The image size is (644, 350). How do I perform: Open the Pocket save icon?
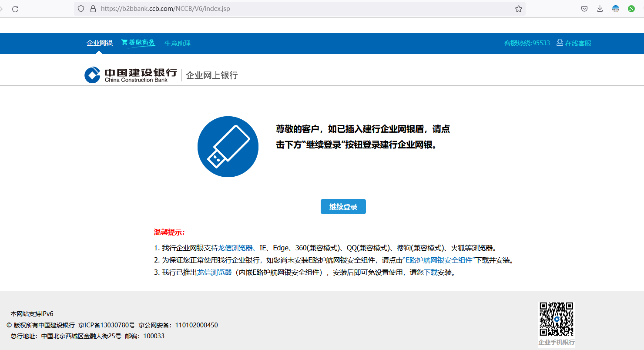[x=584, y=9]
